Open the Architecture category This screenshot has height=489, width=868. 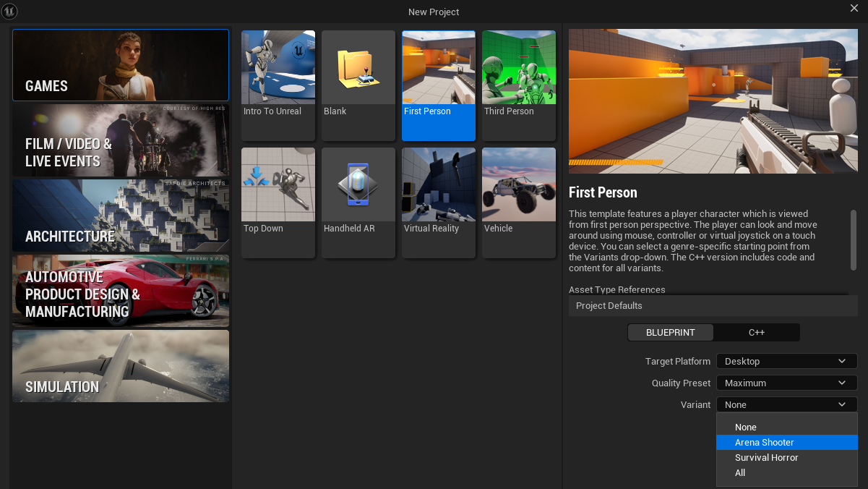(121, 216)
